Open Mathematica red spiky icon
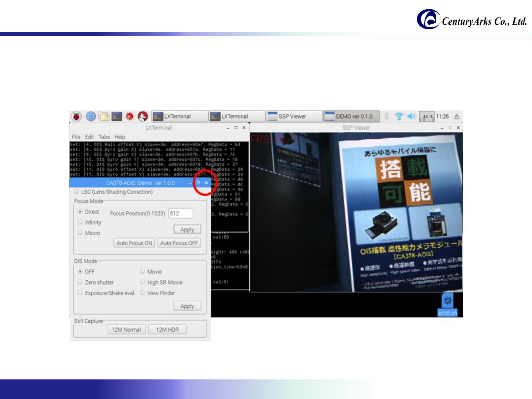This screenshot has height=399, width=532. pyautogui.click(x=130, y=116)
